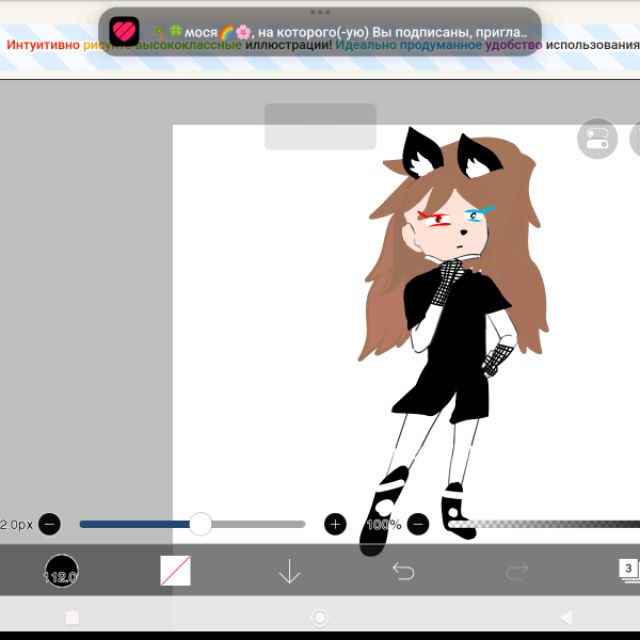640x640 pixels.
Task: Decrease brush thickness with minus button
Action: click(x=49, y=524)
